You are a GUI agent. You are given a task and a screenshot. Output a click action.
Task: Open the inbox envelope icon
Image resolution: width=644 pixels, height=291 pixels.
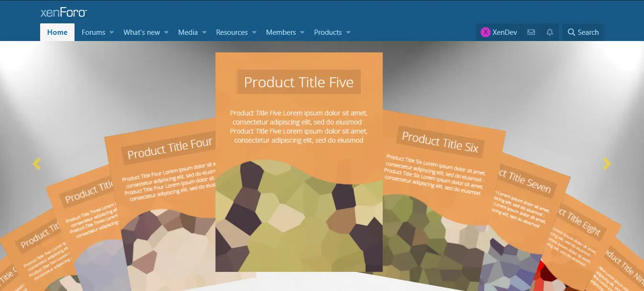coord(531,32)
